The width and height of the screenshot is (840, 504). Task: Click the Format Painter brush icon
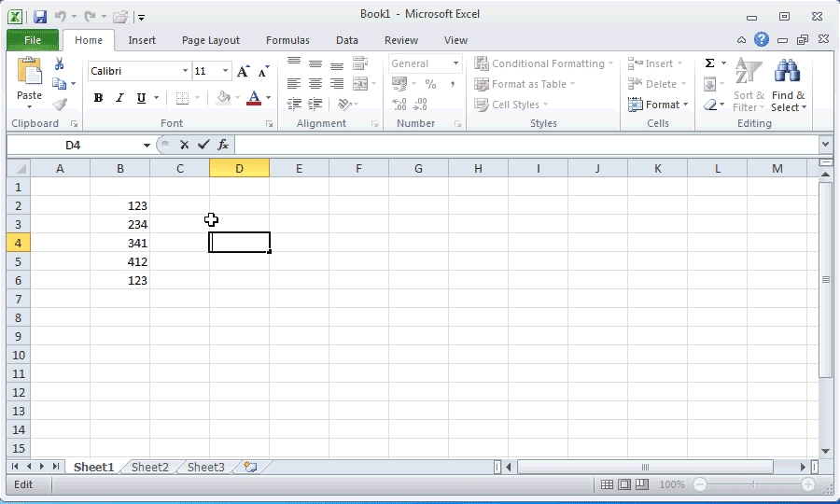click(x=59, y=105)
